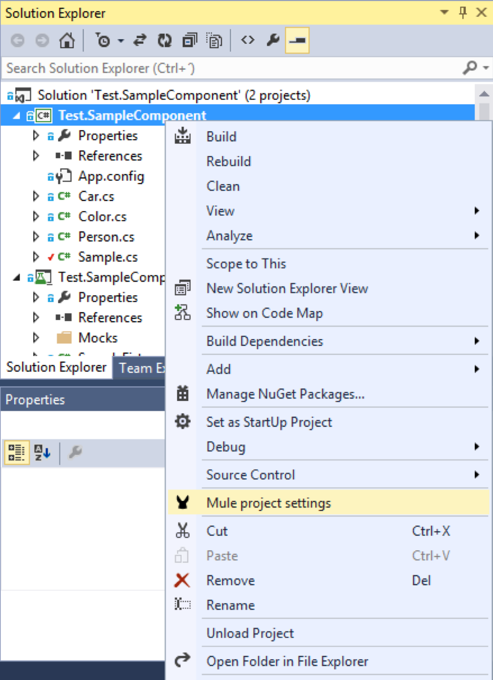Image resolution: width=493 pixels, height=680 pixels.
Task: Click Collapse All toolbar icon
Action: click(x=189, y=41)
